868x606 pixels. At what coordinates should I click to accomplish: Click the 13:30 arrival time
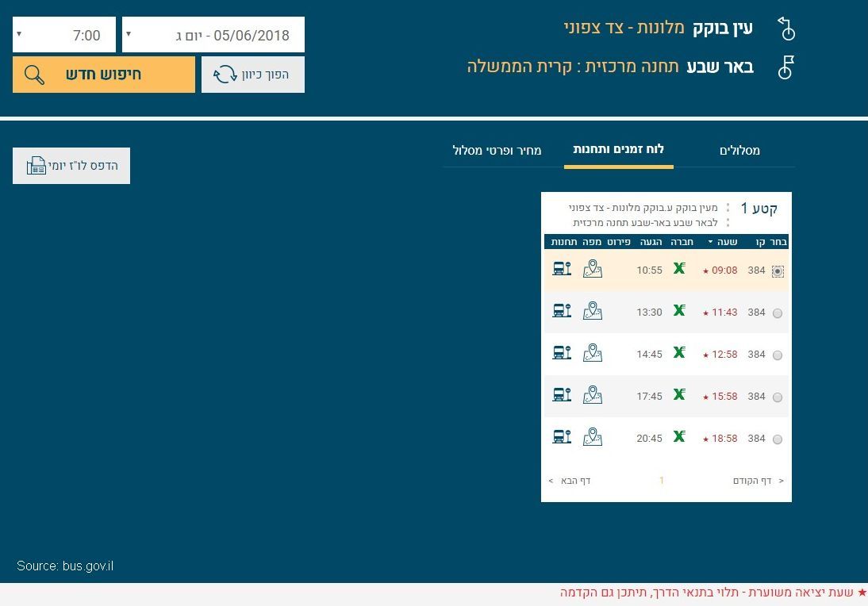(649, 313)
